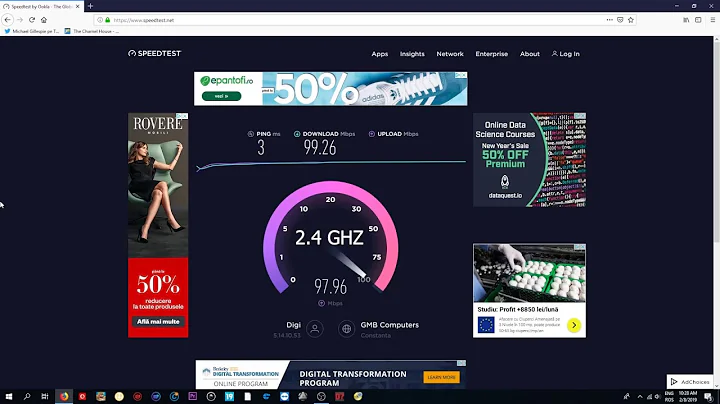This screenshot has width=720, height=404.
Task: Open Task View on the taskbar
Action: 45,396
